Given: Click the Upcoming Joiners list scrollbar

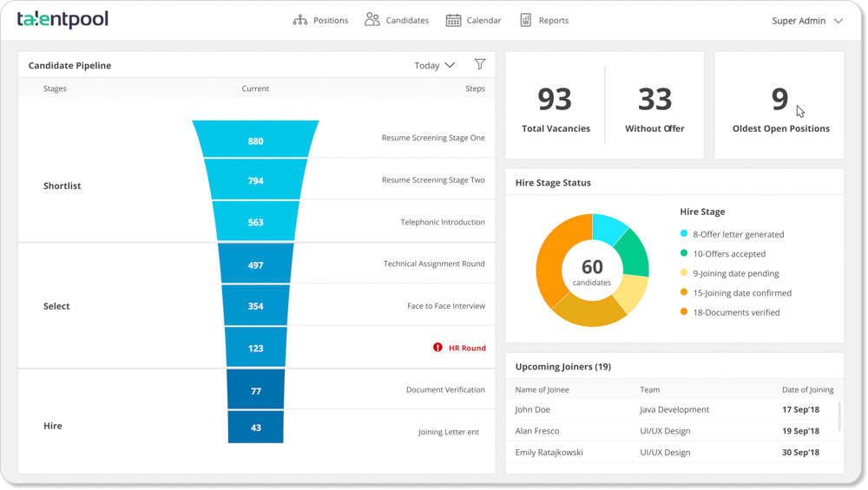Looking at the screenshot, I should tap(839, 416).
